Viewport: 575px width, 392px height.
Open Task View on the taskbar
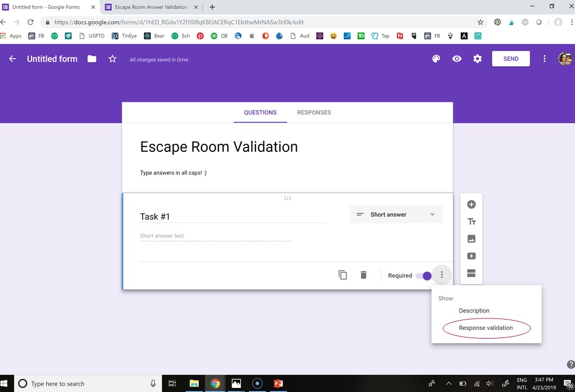[172, 384]
